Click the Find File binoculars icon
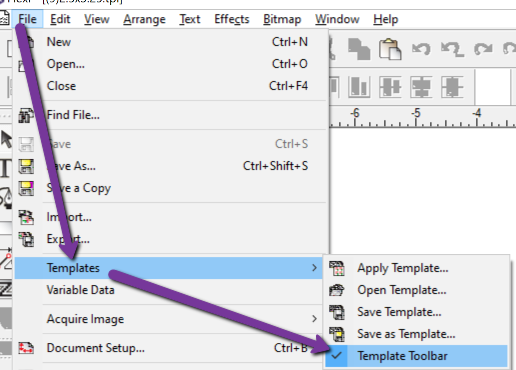516x370 pixels. tap(26, 115)
